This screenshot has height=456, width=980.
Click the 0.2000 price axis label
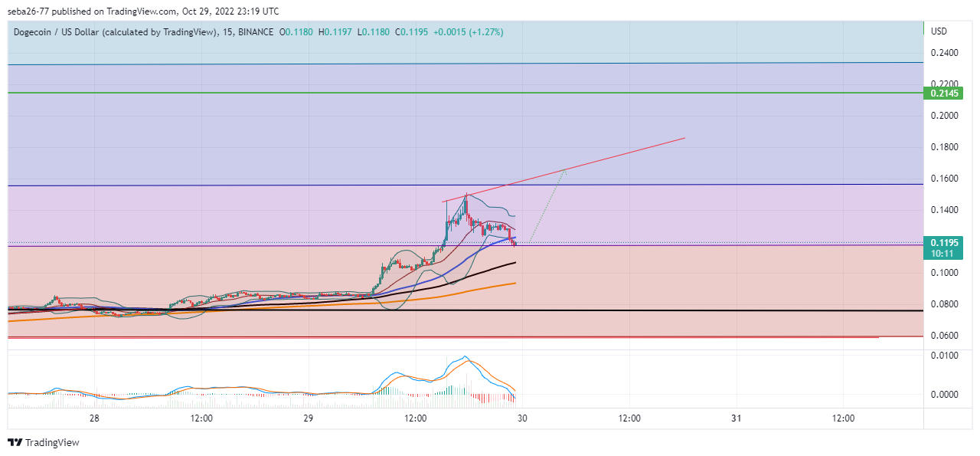943,116
